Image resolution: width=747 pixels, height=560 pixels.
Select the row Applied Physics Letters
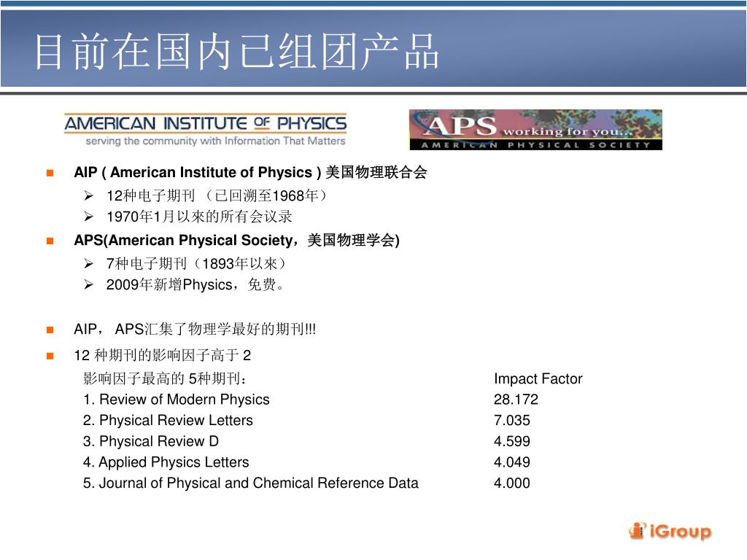[166, 462]
